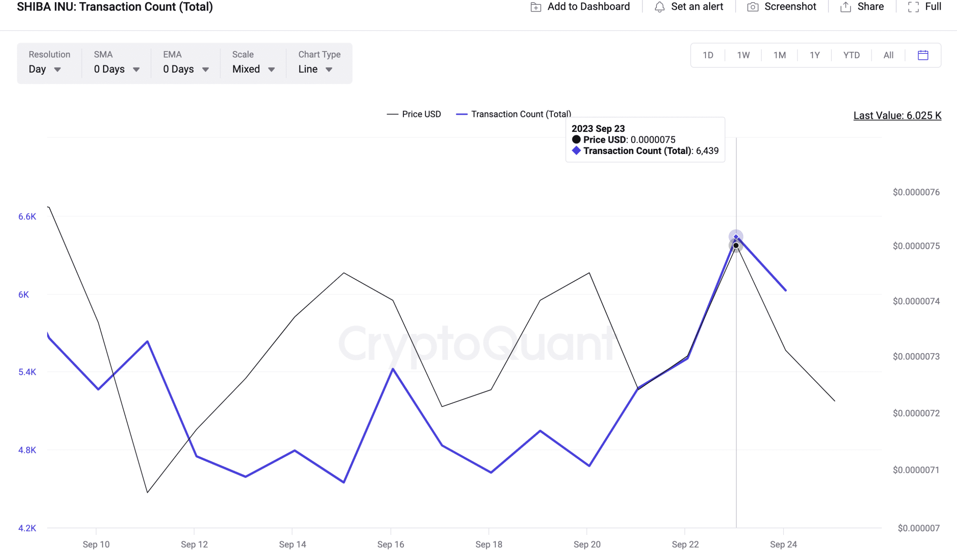This screenshot has height=560, width=957.
Task: Switch to the 1M range tab
Action: [780, 55]
